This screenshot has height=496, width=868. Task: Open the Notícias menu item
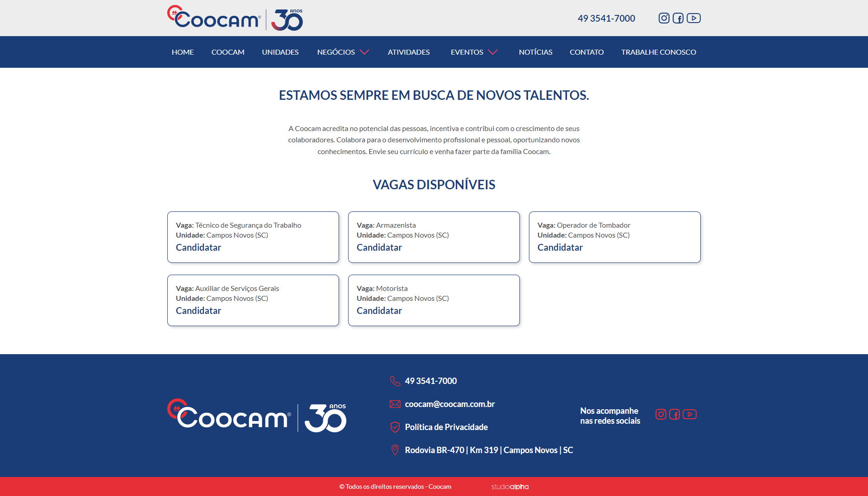[x=535, y=52]
